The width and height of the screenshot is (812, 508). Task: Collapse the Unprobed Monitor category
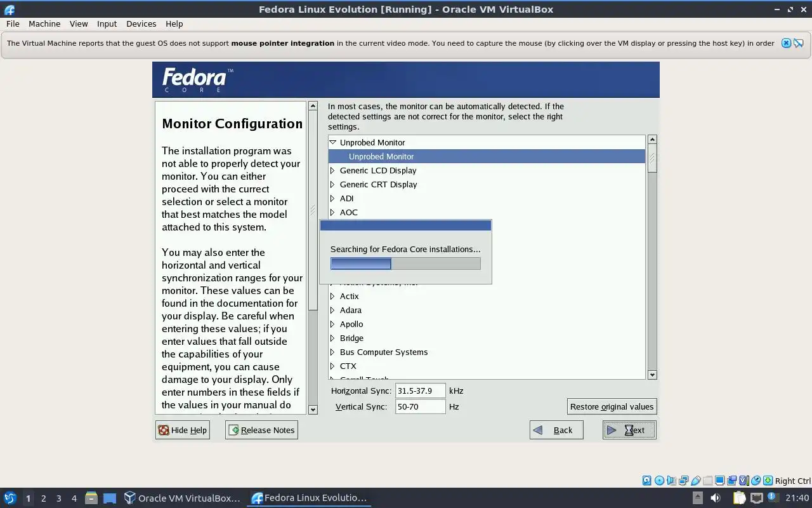click(x=332, y=142)
